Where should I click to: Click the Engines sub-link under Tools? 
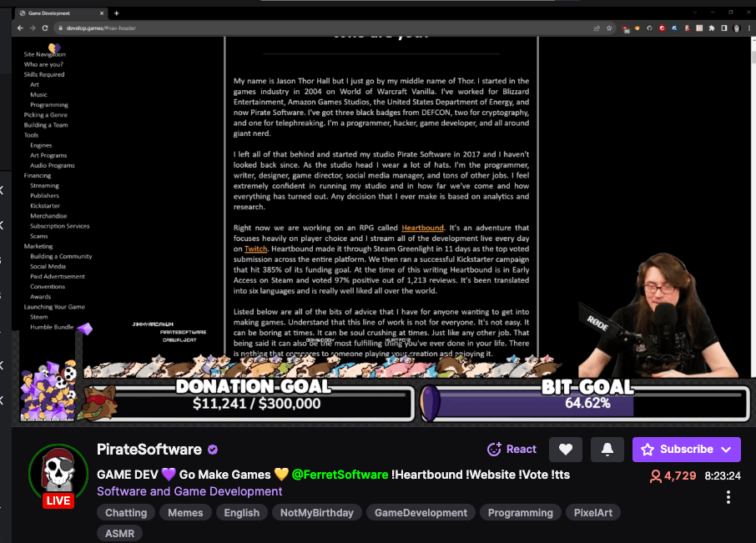(x=41, y=145)
